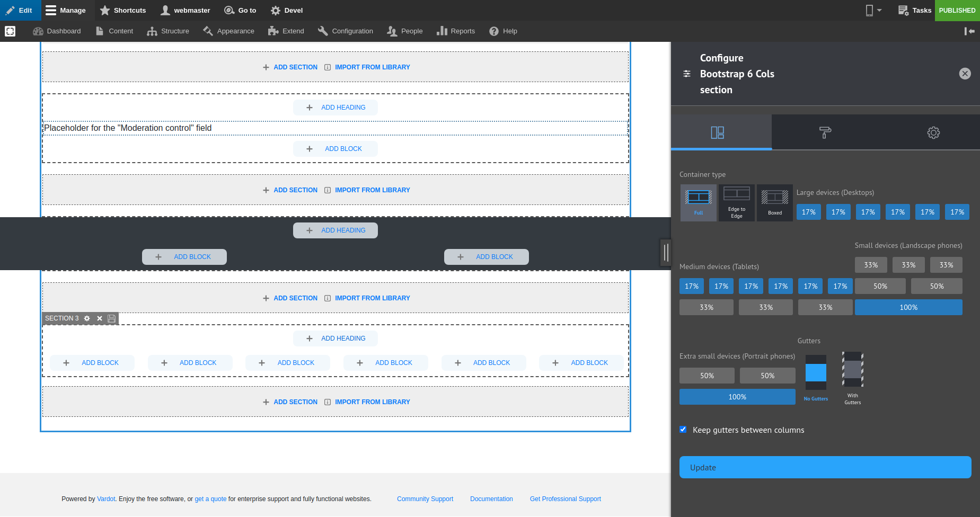980x517 pixels.
Task: Open the Tasks panel top right
Action: point(914,10)
